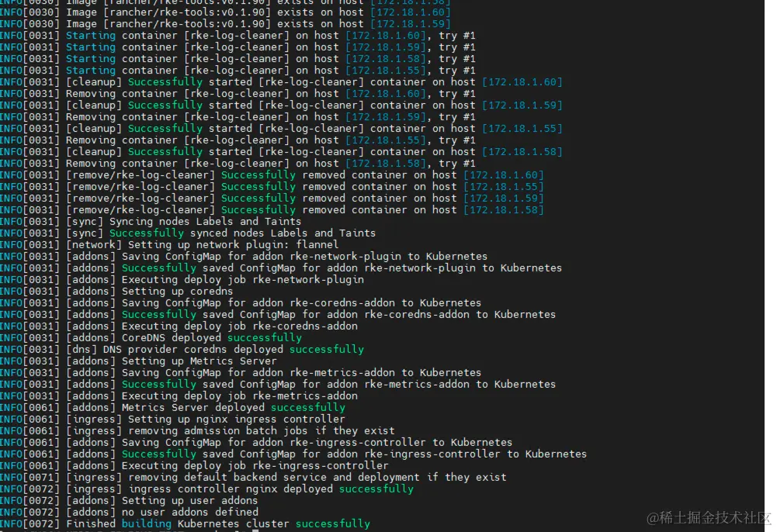777x532 pixels.
Task: Select 'Setting up nginx ingress controller' line
Action: [x=172, y=420]
